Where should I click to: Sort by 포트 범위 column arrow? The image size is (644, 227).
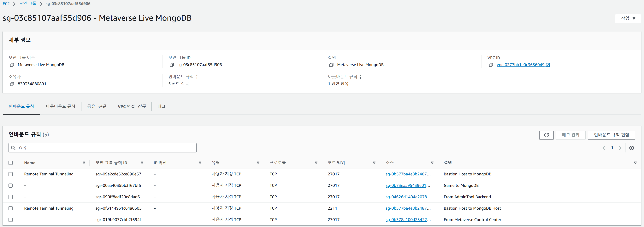pos(374,163)
